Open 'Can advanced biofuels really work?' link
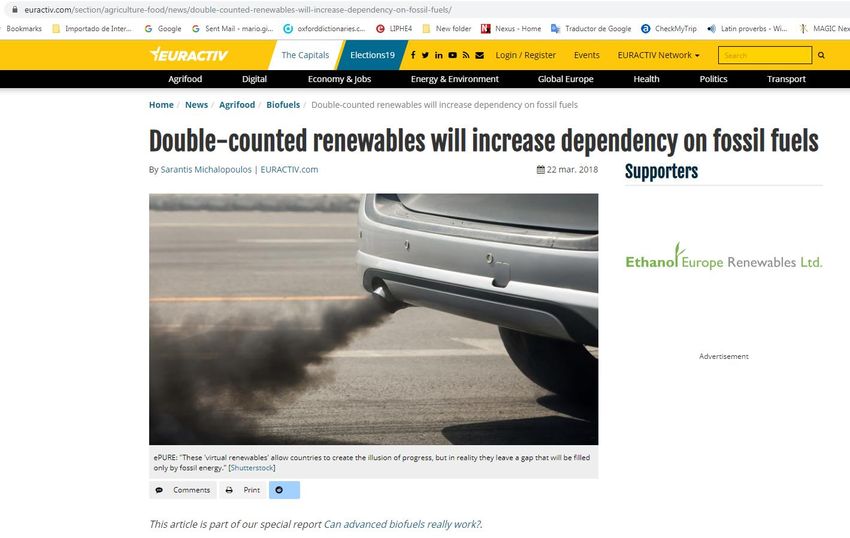 click(x=402, y=524)
